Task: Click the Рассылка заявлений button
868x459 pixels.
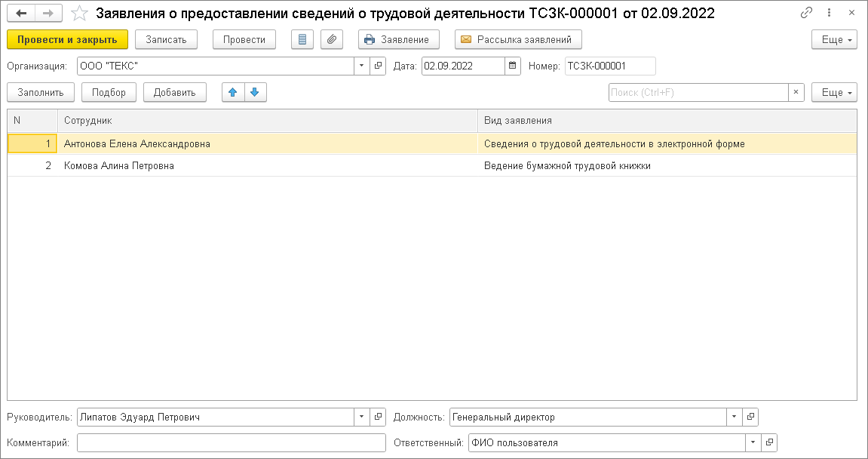Action: (x=518, y=39)
